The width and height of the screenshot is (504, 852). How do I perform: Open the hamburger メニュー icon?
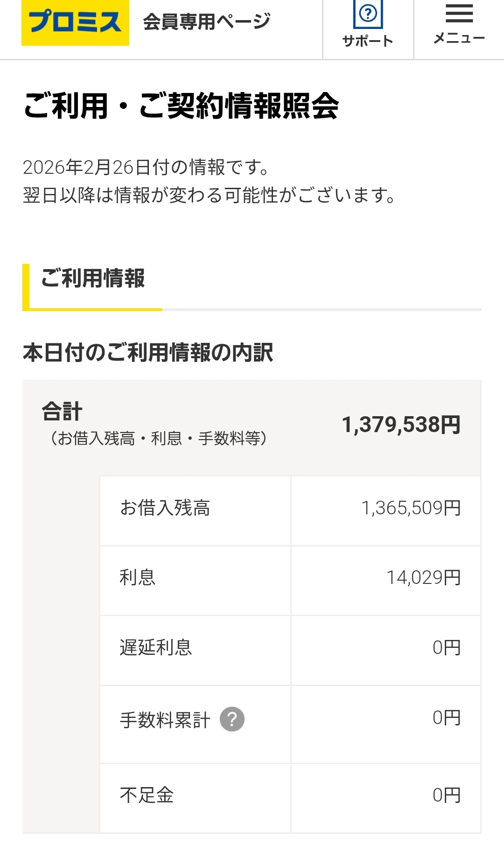pyautogui.click(x=459, y=13)
